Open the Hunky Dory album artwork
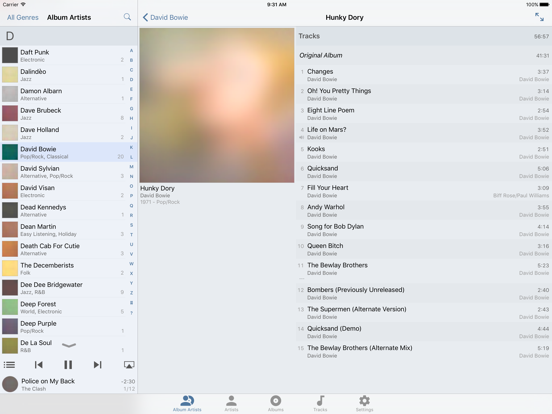552x414 pixels. 217,105
